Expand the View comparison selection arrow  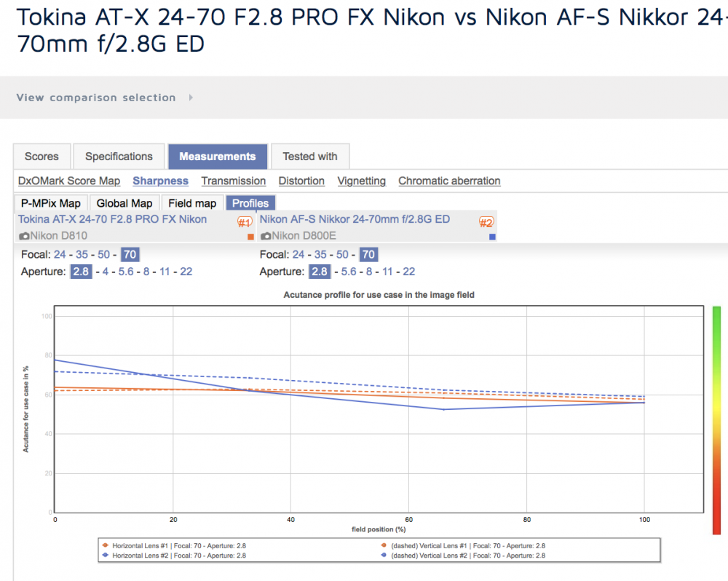point(191,98)
